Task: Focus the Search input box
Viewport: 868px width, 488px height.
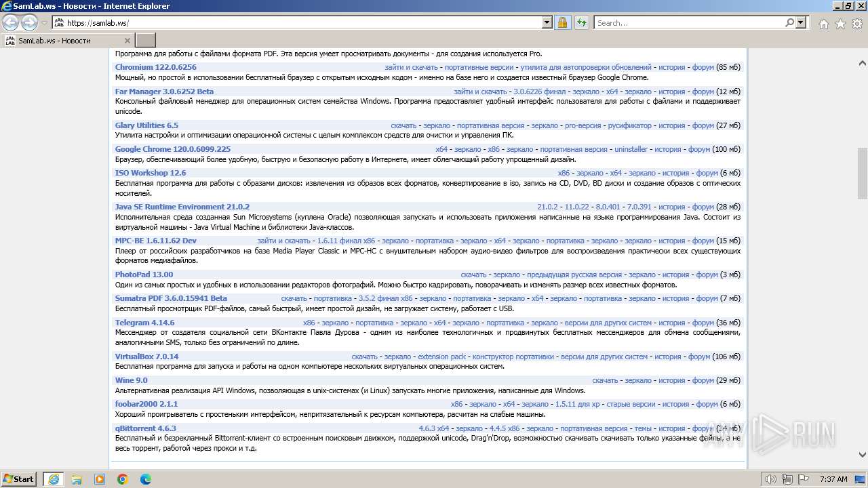Action: coord(689,23)
